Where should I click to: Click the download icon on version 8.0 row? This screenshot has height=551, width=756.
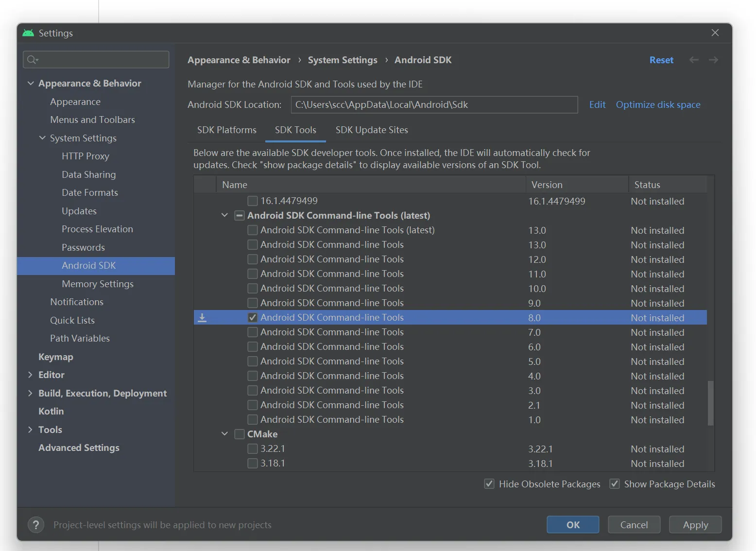[x=202, y=318]
